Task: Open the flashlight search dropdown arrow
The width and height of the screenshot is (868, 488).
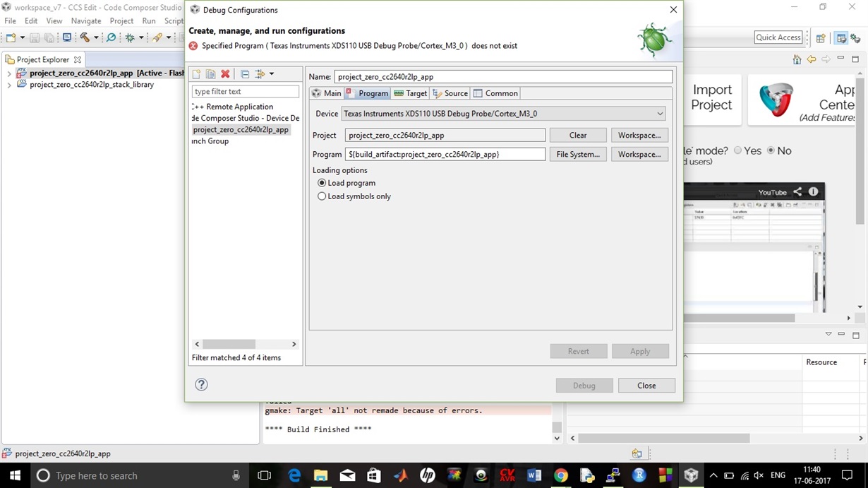Action: pyautogui.click(x=169, y=38)
